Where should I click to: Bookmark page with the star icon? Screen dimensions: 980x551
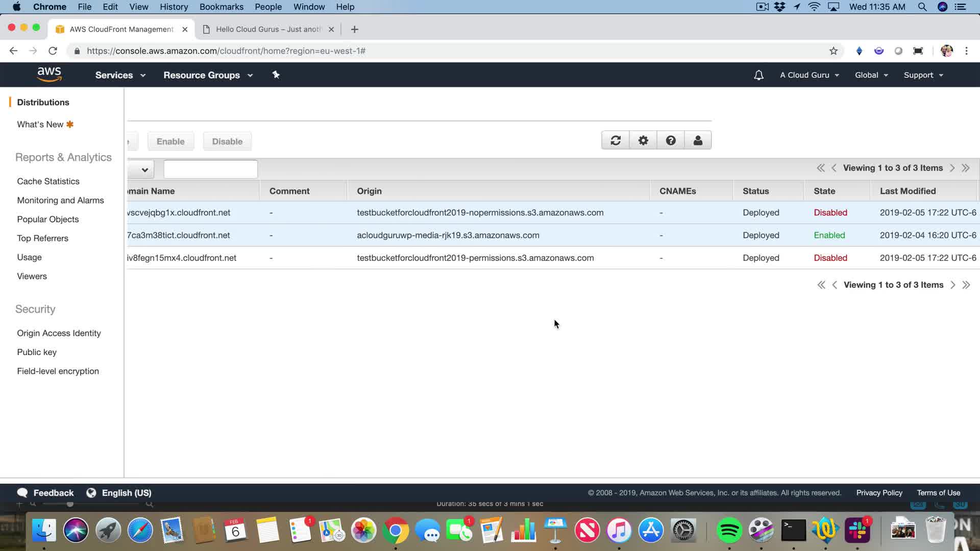[x=834, y=51]
